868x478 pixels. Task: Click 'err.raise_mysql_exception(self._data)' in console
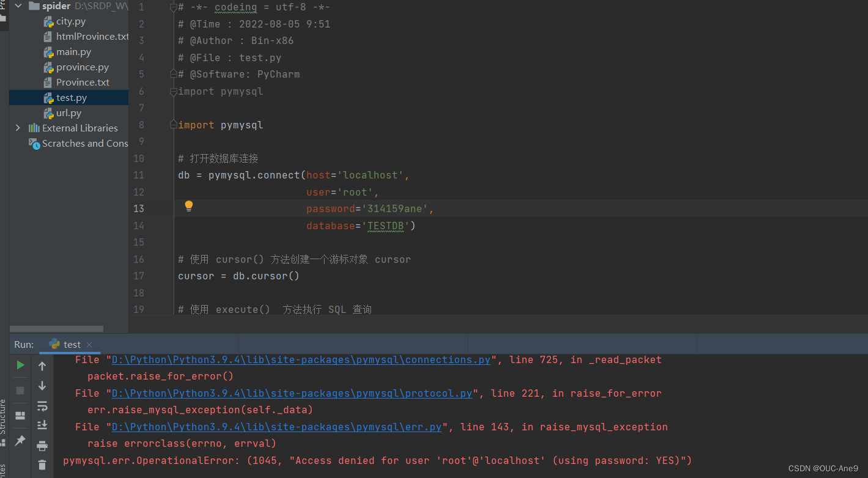[x=200, y=410]
